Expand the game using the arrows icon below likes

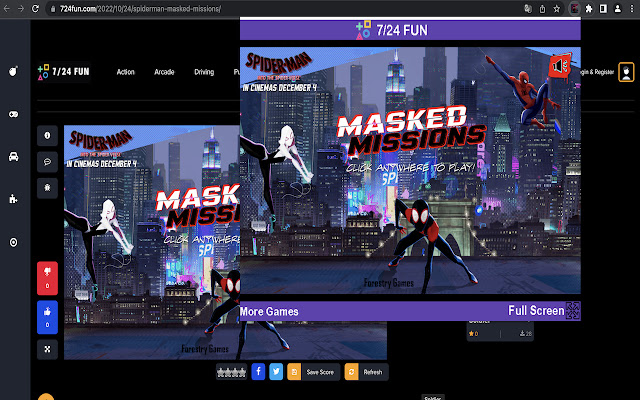47,349
